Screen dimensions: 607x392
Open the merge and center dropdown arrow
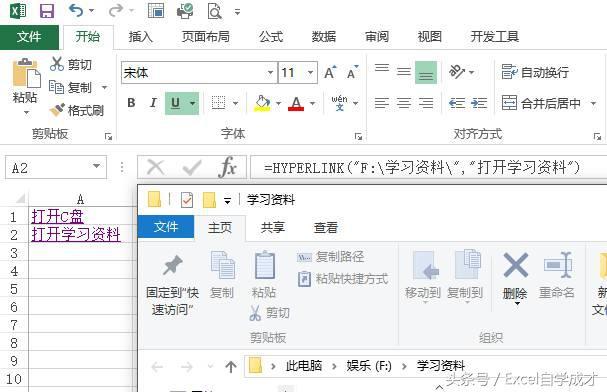tap(593, 103)
